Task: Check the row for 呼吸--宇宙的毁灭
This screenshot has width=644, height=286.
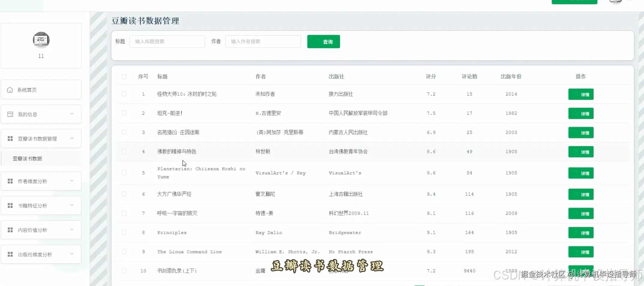Action: 124,213
